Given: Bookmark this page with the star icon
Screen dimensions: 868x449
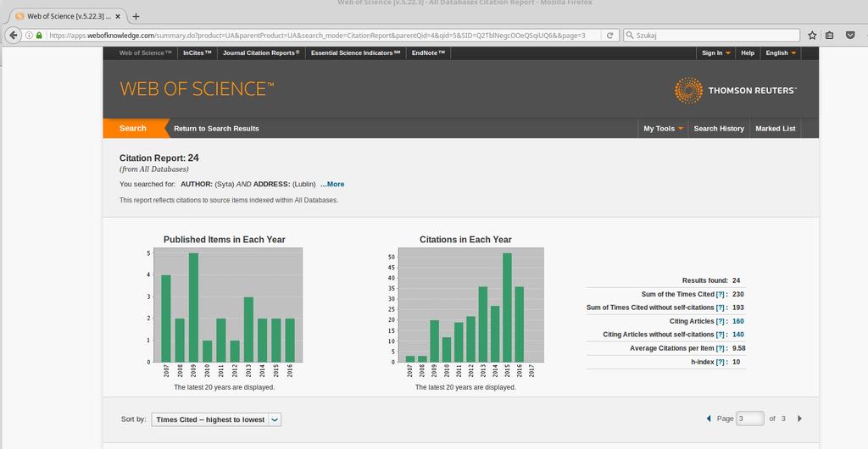Looking at the screenshot, I should pyautogui.click(x=812, y=36).
